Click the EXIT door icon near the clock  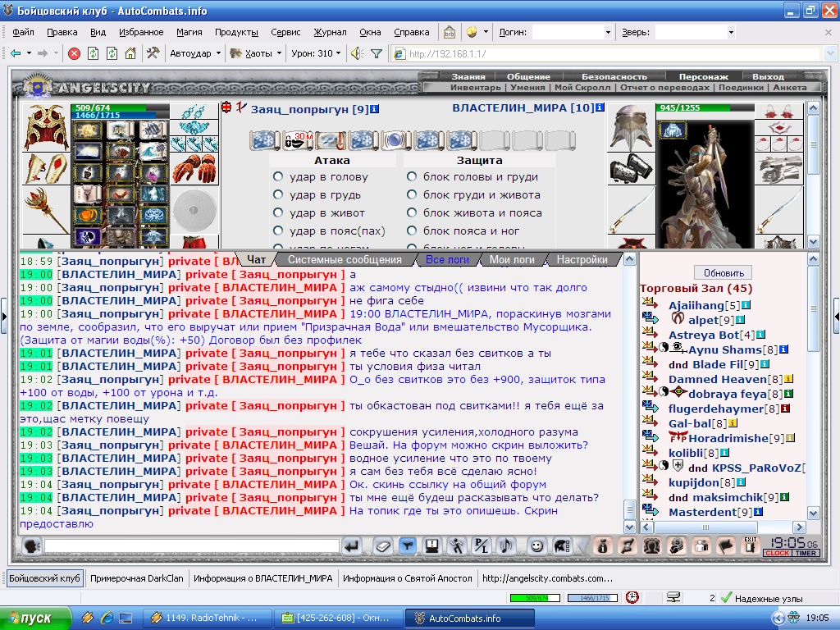[750, 546]
